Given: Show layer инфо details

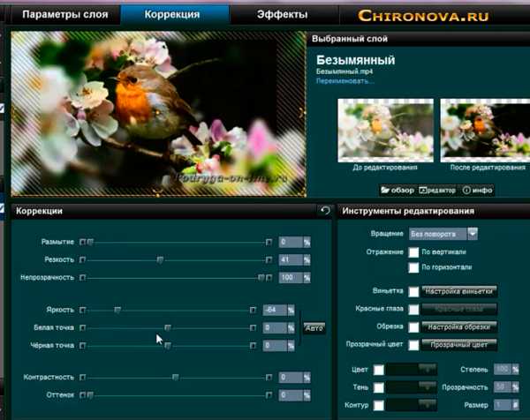Looking at the screenshot, I should pos(477,191).
